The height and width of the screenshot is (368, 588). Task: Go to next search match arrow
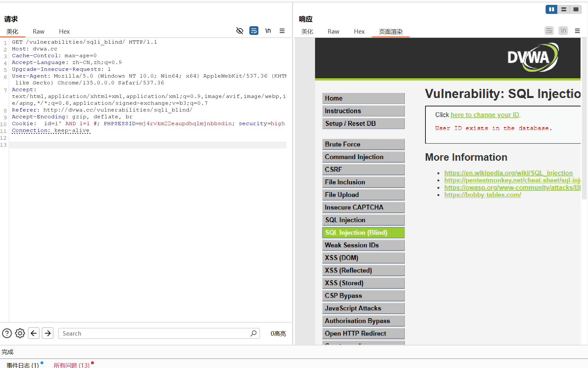[48, 333]
